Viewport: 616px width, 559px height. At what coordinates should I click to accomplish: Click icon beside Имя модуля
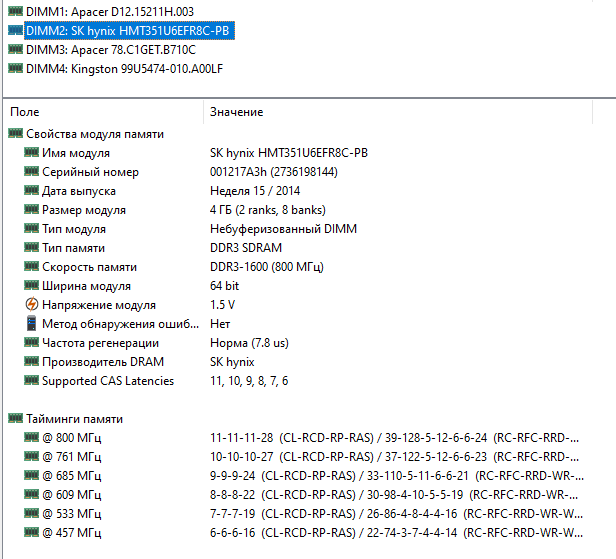[31, 152]
